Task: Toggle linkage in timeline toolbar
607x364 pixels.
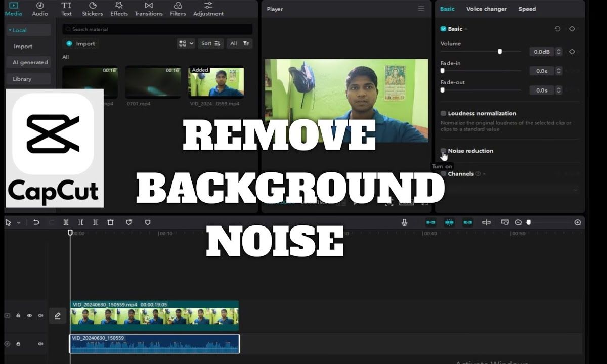Action: [468, 222]
